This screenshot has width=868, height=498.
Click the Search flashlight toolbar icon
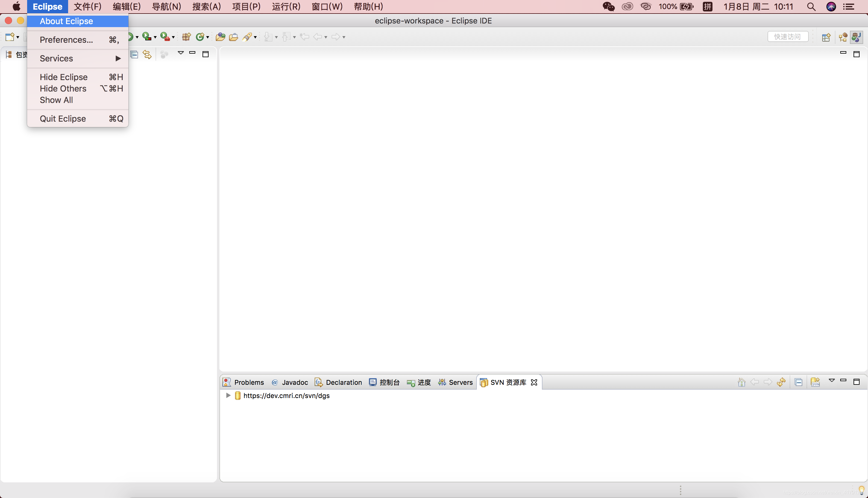click(247, 37)
